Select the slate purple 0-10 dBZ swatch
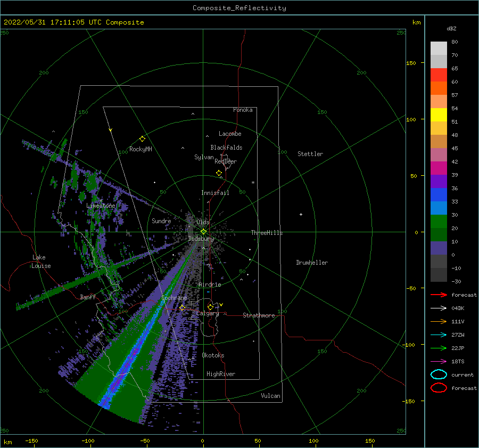The image size is (479, 448). [x=439, y=248]
